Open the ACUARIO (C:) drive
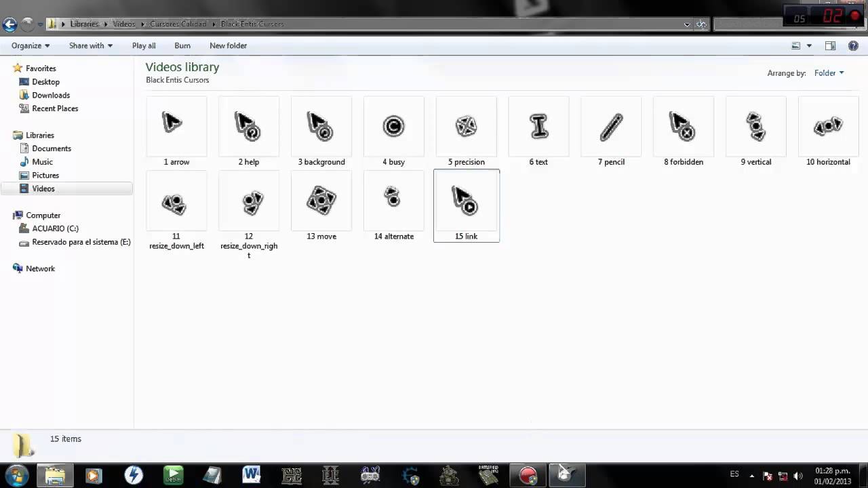 pos(55,228)
